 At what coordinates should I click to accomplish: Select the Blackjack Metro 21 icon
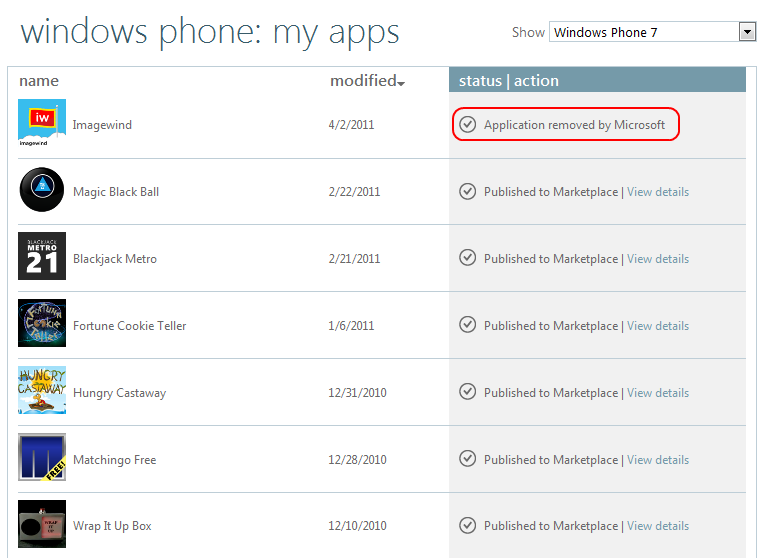click(42, 256)
